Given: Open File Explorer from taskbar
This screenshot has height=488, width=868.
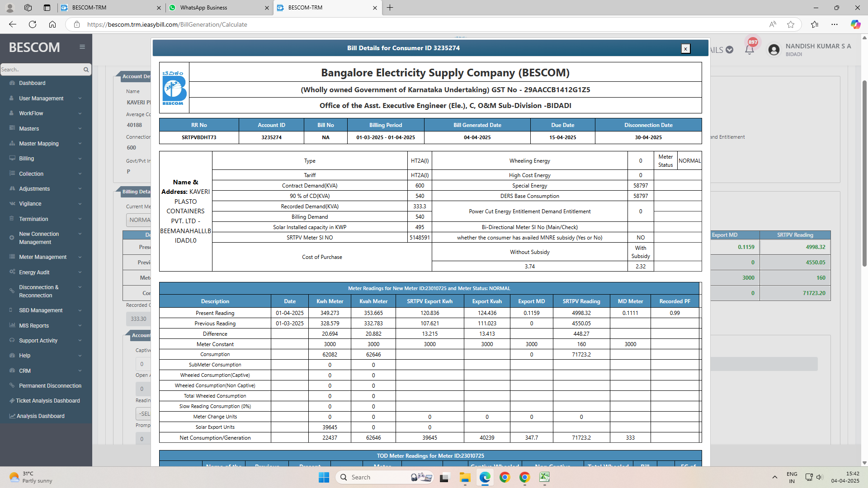Looking at the screenshot, I should click(465, 477).
